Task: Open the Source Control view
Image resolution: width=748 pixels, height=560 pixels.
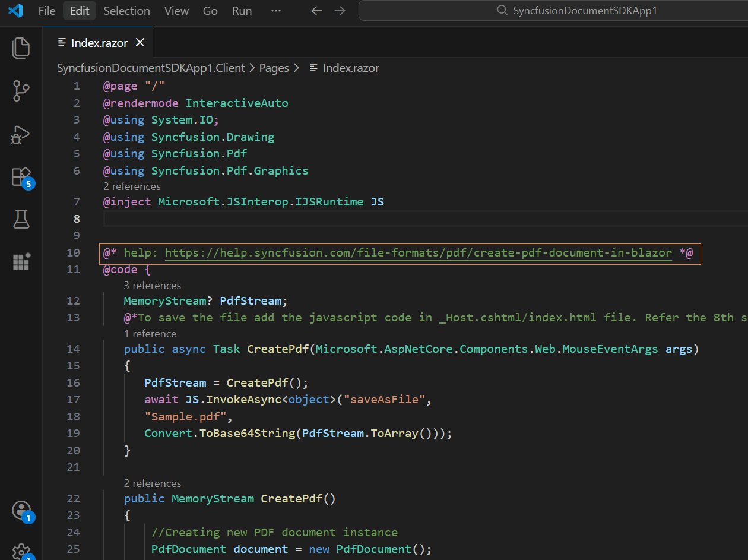Action: [21, 91]
